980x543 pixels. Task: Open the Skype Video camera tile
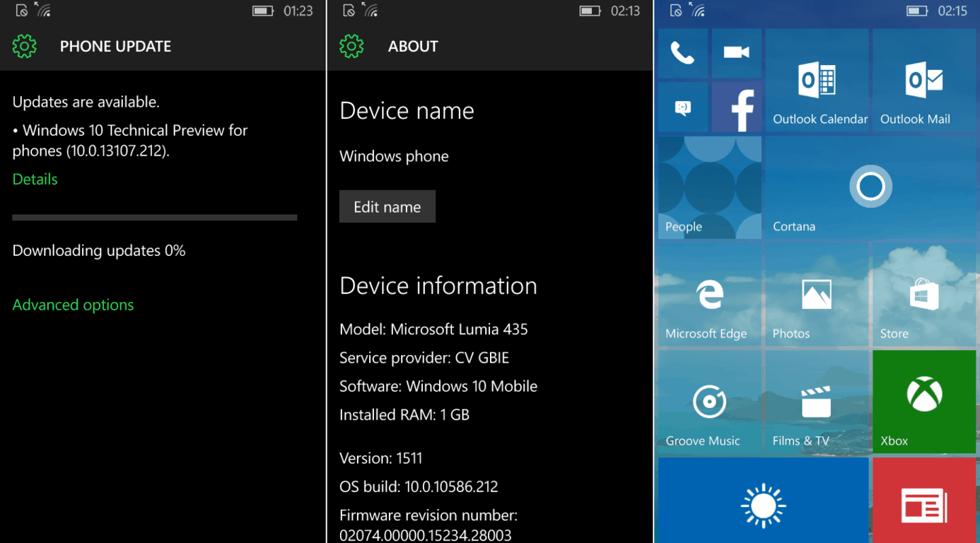pos(737,53)
